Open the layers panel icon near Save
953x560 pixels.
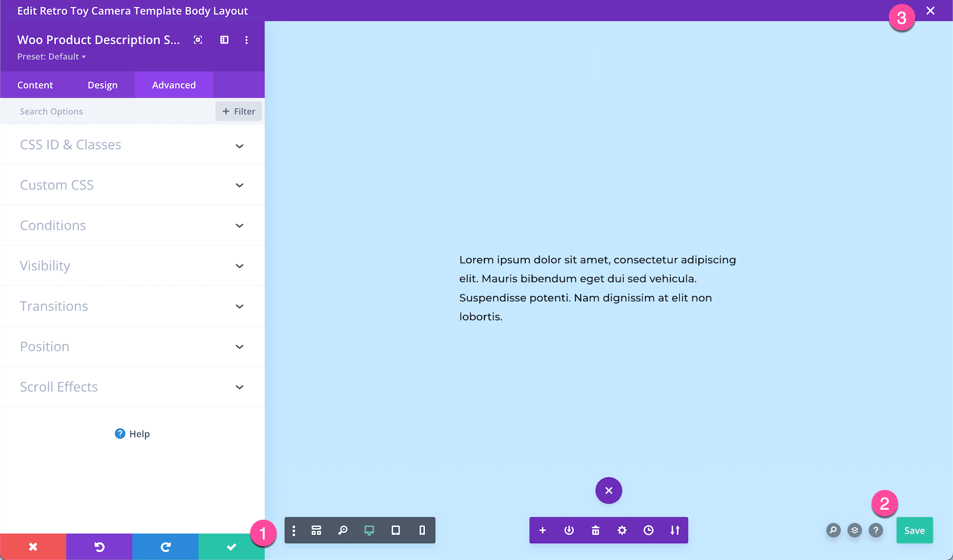pos(854,530)
